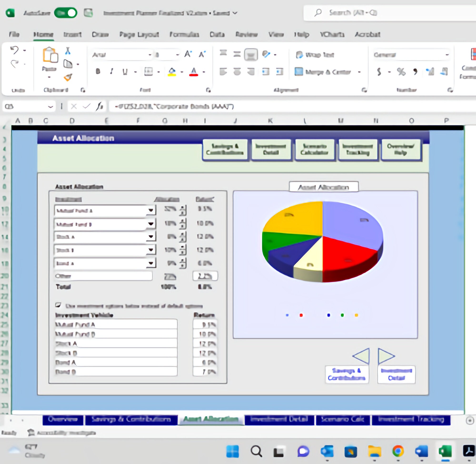Open the Insert Function (fx) icon
Viewport: 476px width, 464px height.
(x=100, y=107)
